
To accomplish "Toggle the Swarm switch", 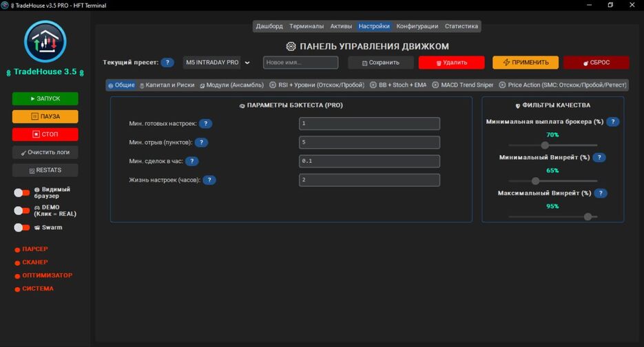I will 22,227.
